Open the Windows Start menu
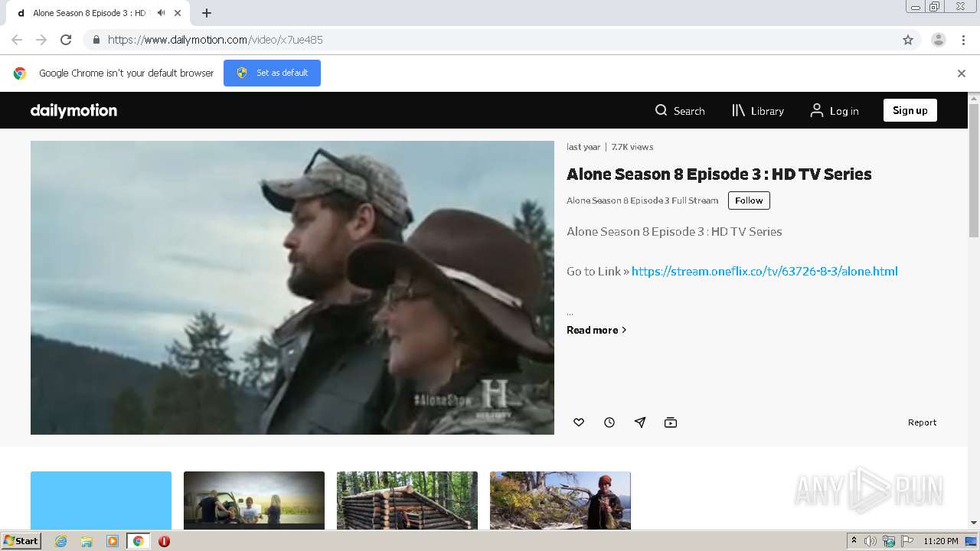 pos(21,541)
